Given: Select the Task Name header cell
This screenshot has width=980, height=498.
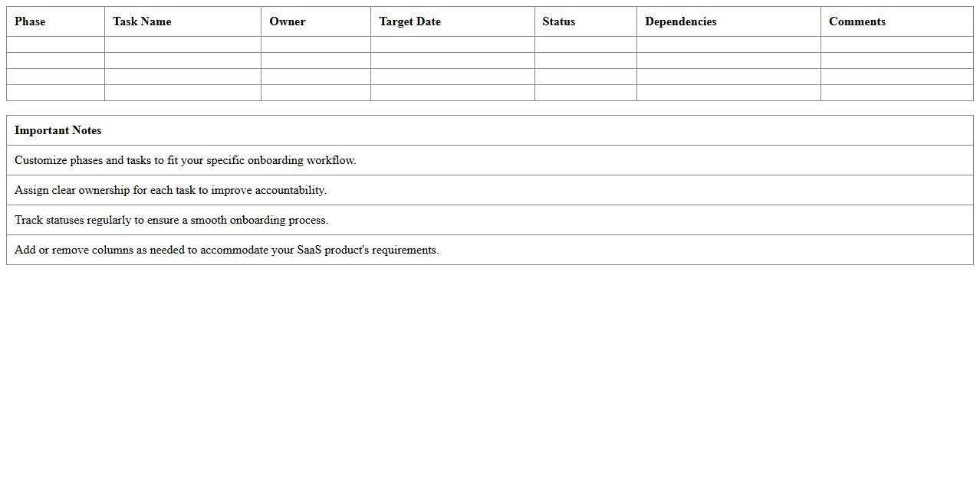Looking at the screenshot, I should click(142, 21).
